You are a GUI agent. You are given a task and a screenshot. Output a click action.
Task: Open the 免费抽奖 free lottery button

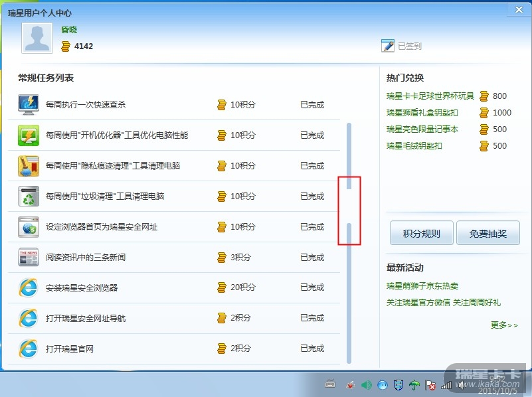pos(488,233)
